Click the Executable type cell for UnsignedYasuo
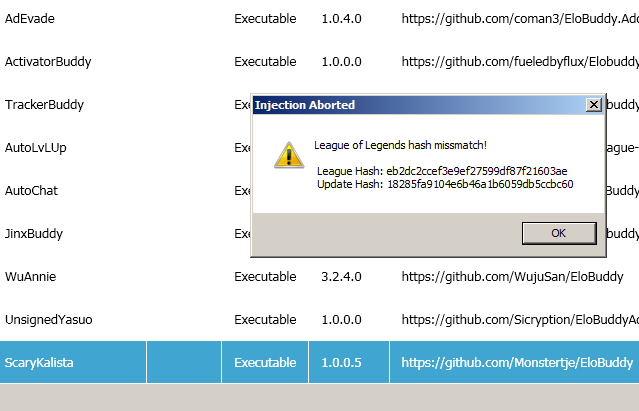The width and height of the screenshot is (639, 411). [x=265, y=320]
